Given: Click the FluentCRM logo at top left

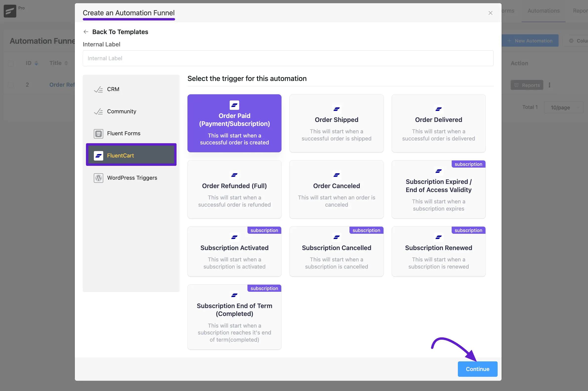Looking at the screenshot, I should coord(10,11).
